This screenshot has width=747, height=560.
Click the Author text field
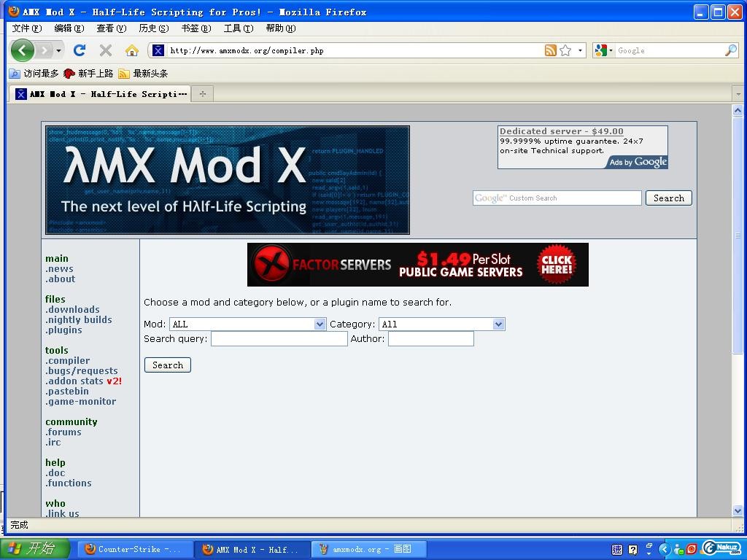(430, 338)
